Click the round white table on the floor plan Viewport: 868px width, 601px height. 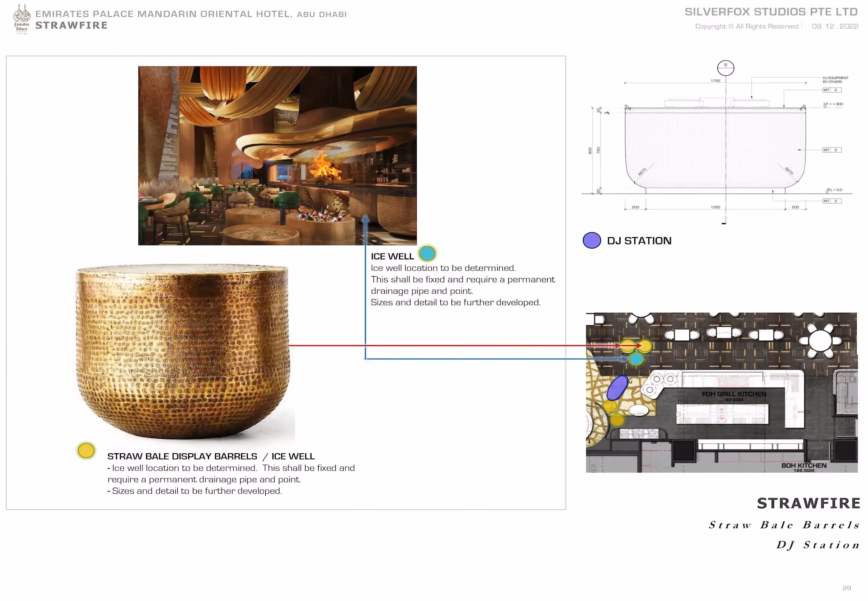click(x=821, y=341)
